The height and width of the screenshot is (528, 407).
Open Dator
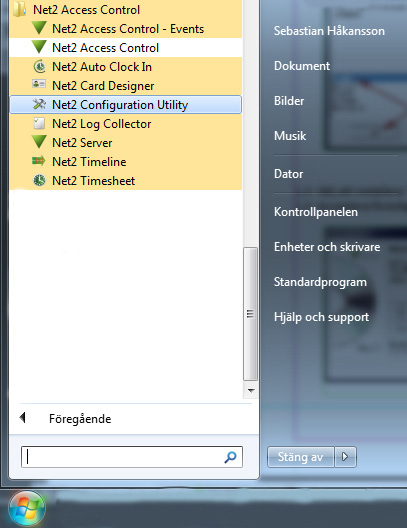point(288,174)
